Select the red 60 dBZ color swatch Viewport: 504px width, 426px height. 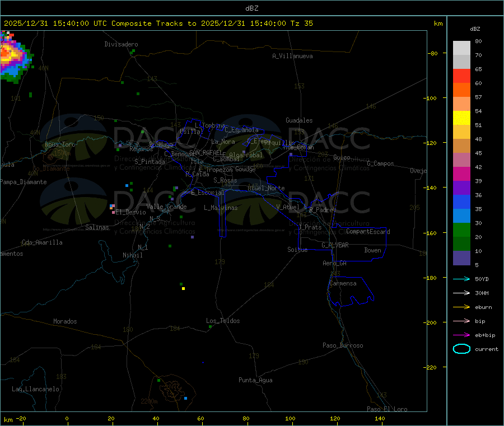[461, 76]
